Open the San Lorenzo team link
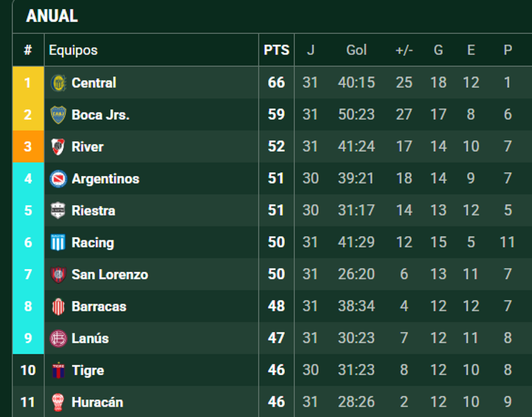The height and width of the screenshot is (417, 532). click(x=109, y=275)
